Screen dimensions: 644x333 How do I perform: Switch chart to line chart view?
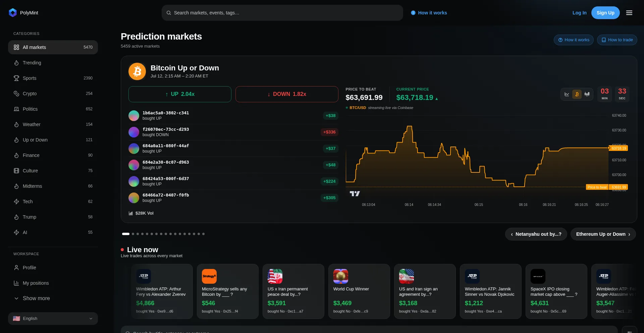point(567,94)
